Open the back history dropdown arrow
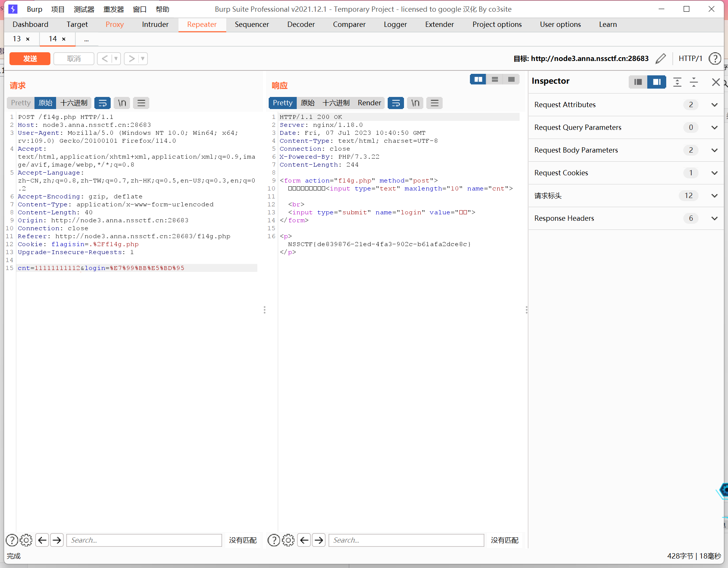 coord(116,59)
